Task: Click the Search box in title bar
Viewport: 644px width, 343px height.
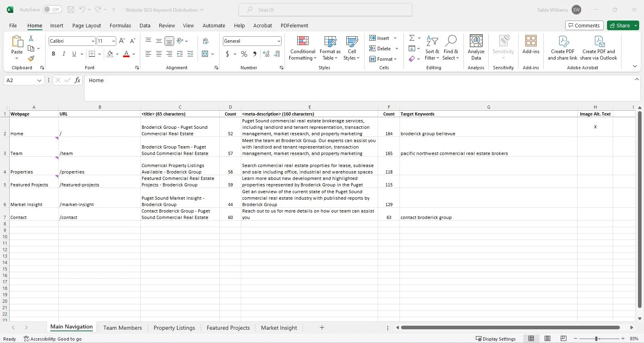Action: pos(325,10)
